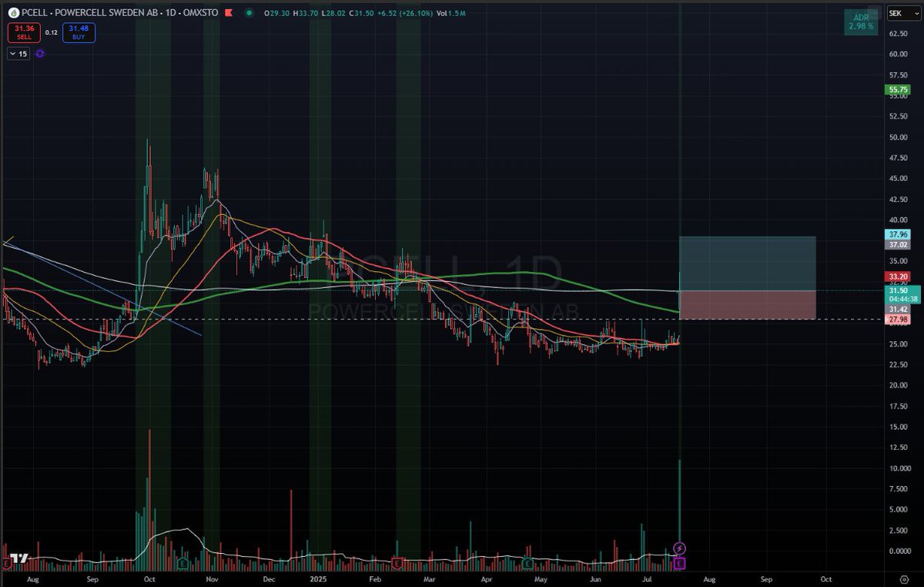Expand the indicator legend showing 15
Viewport: 924px width, 587px height.
click(x=18, y=54)
